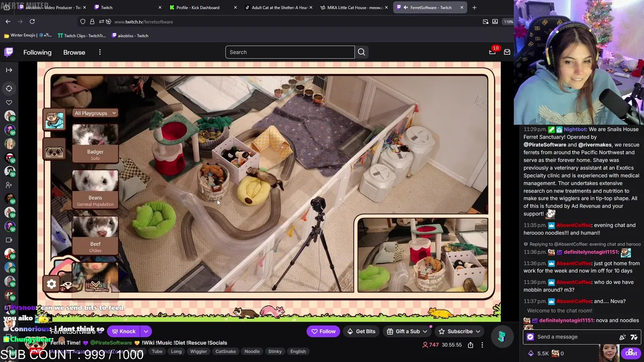Open @PirateSoftware link in stream title
The image size is (644, 362).
[x=111, y=343]
